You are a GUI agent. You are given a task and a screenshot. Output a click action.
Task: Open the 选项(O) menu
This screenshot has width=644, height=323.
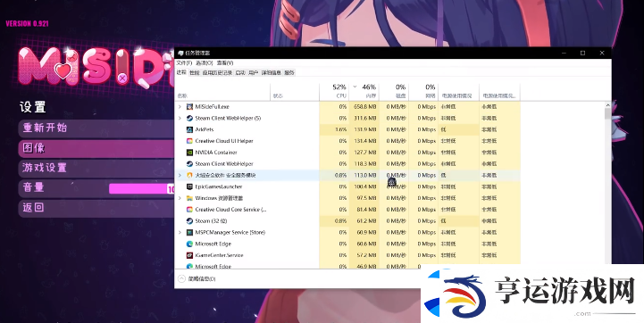click(x=205, y=62)
